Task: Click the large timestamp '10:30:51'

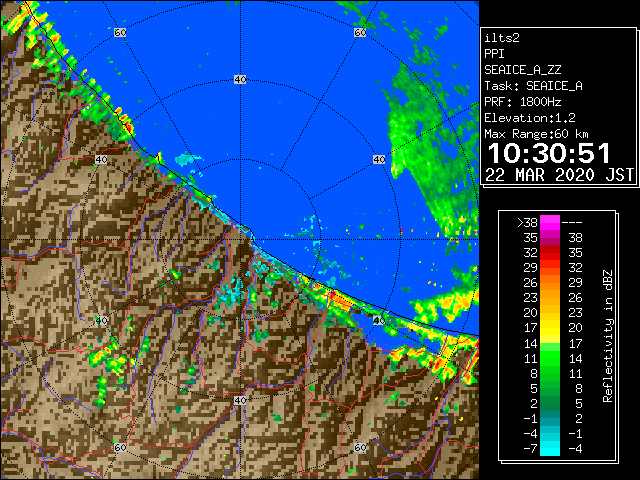Action: [549, 153]
